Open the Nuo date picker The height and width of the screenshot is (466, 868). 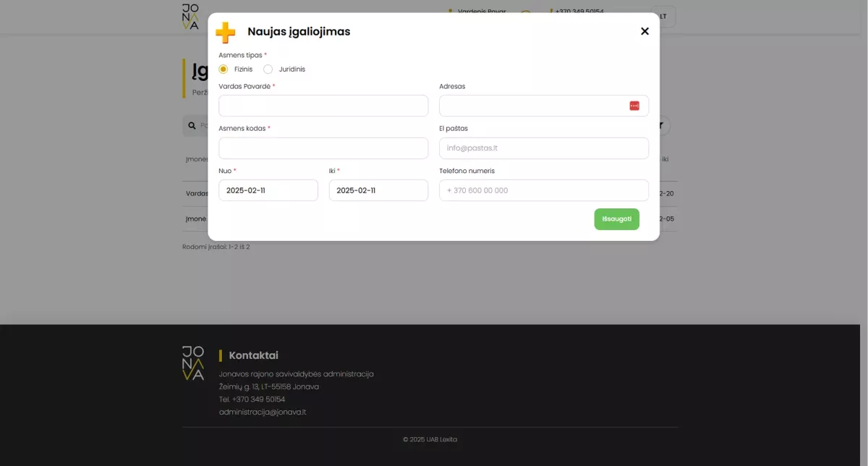(268, 190)
